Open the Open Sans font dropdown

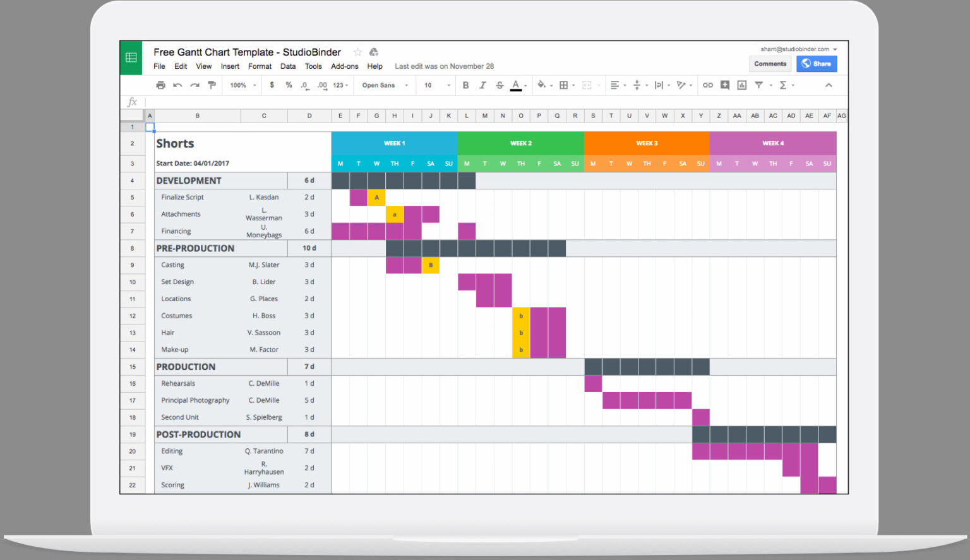pyautogui.click(x=385, y=85)
